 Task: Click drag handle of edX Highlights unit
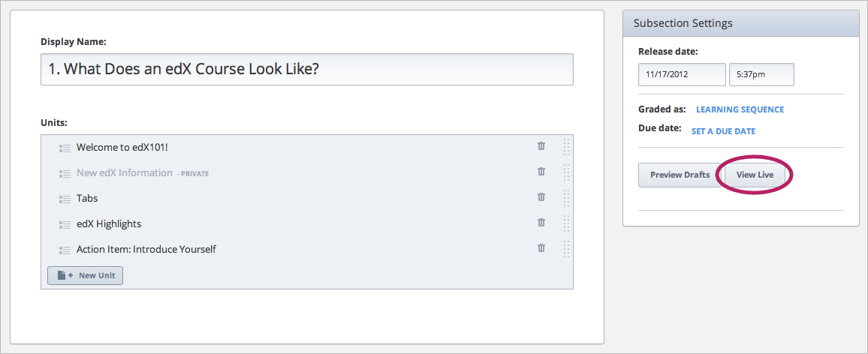point(566,223)
